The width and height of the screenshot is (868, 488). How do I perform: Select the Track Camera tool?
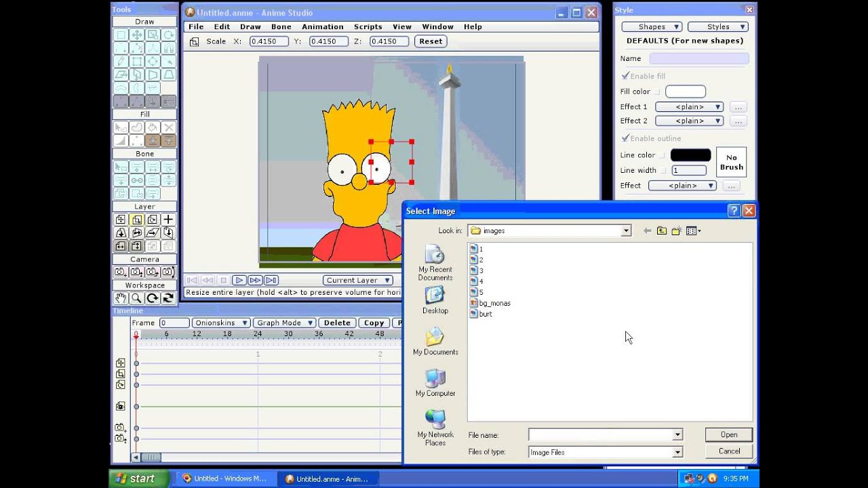point(121,272)
